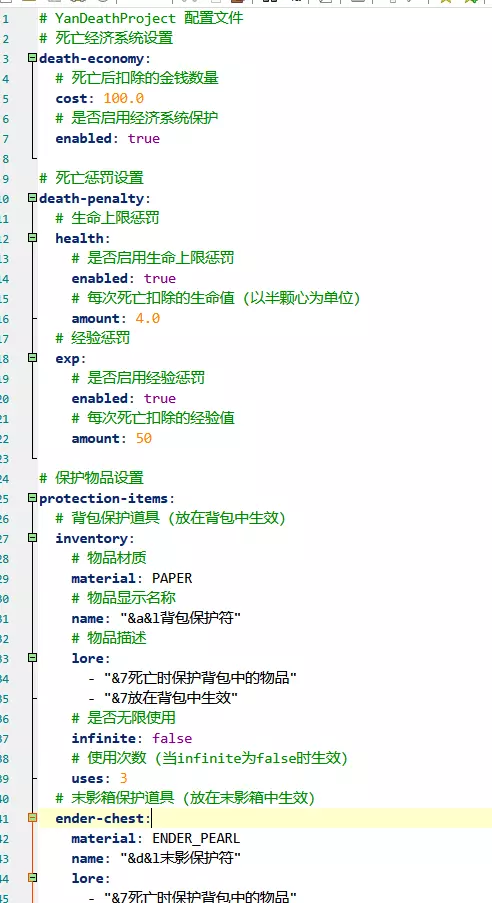Click line number 8 in the margin
Image resolution: width=492 pixels, height=903 pixels.
6,159
